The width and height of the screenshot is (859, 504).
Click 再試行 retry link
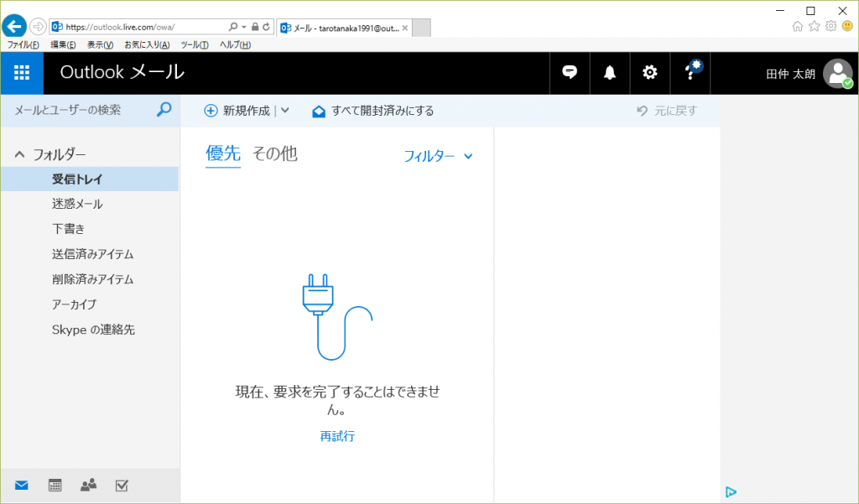click(x=337, y=436)
